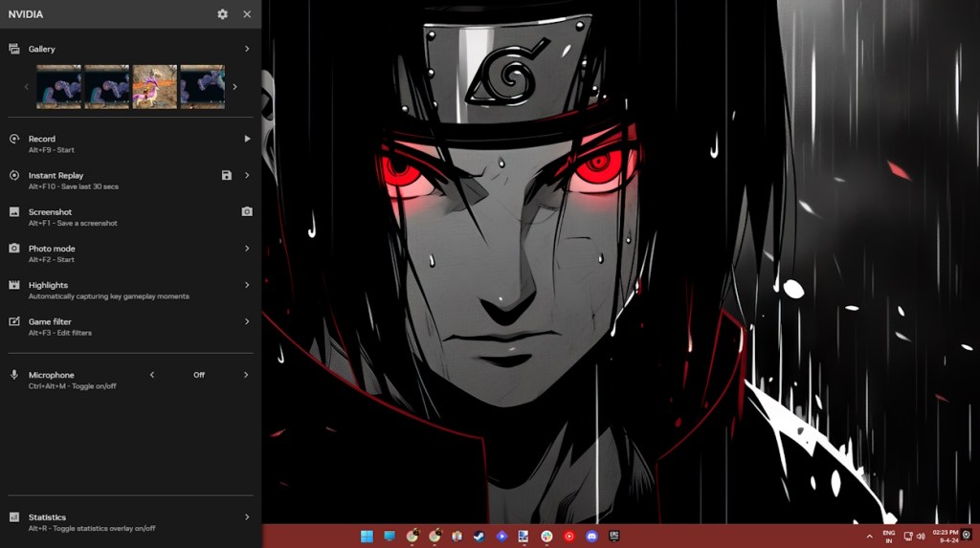Select the Instant Replay label
This screenshot has width=980, height=548.
click(x=56, y=176)
